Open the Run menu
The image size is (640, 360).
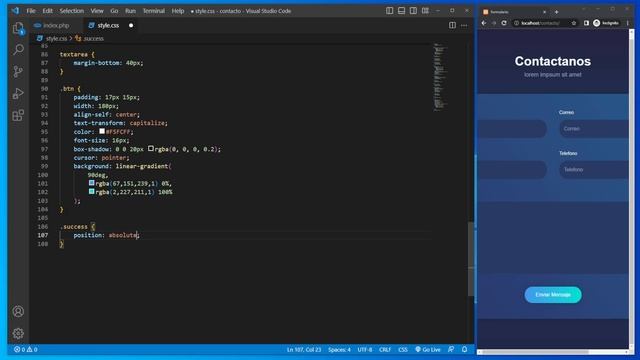click(x=131, y=11)
